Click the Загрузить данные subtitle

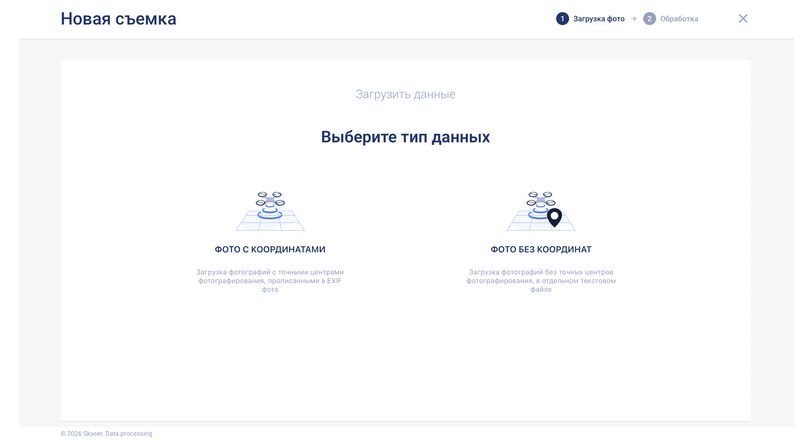(x=405, y=94)
